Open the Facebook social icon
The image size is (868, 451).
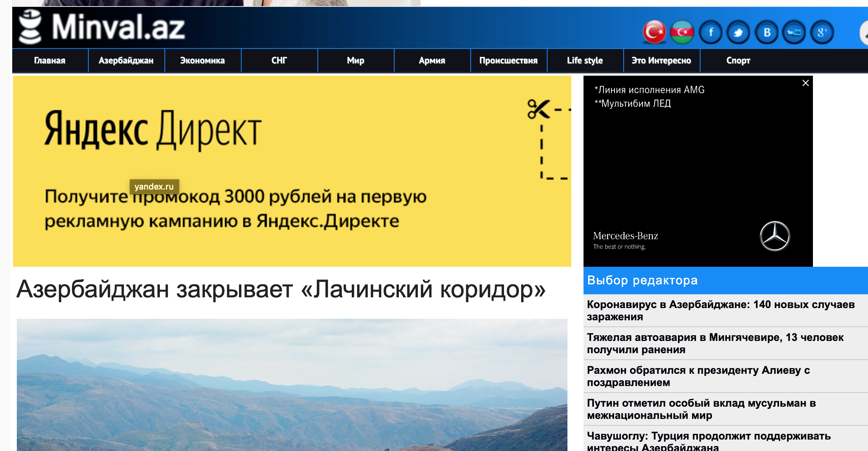710,32
